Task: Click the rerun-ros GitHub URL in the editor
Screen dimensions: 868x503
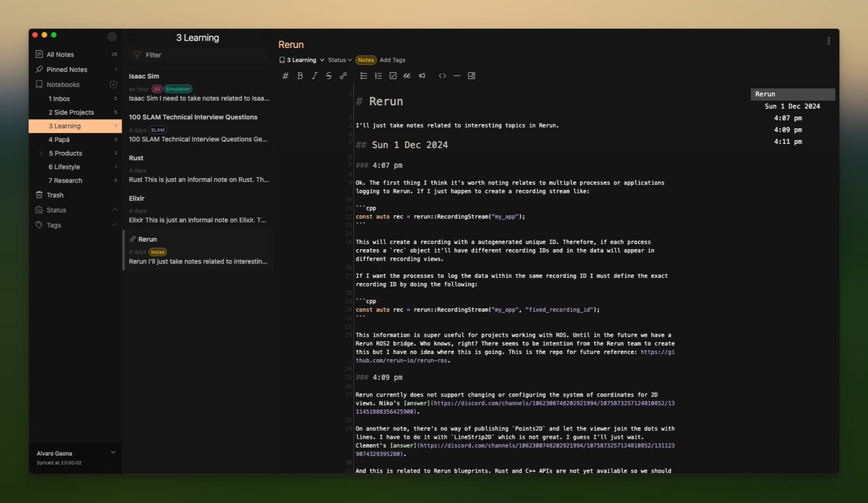Action: [515, 355]
